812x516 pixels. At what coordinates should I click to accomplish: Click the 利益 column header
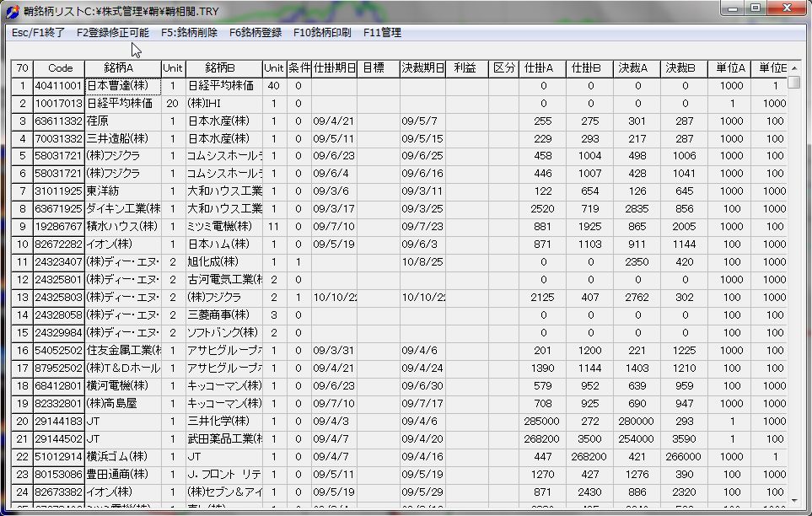[x=466, y=68]
